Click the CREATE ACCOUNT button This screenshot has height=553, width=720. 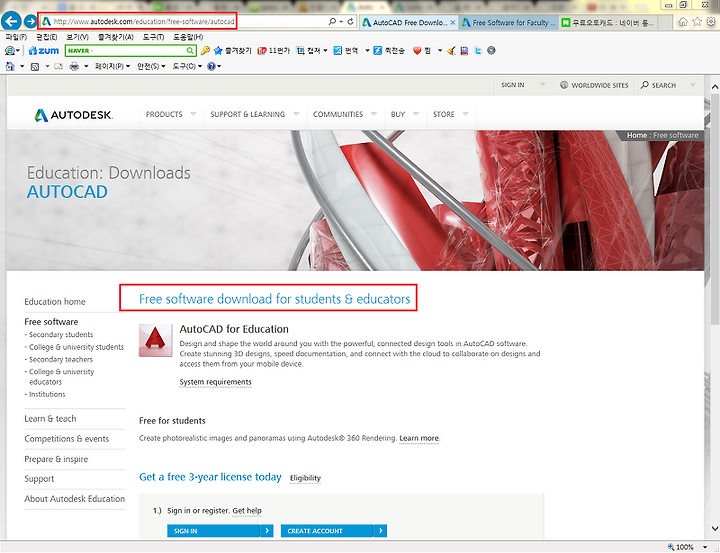(334, 531)
